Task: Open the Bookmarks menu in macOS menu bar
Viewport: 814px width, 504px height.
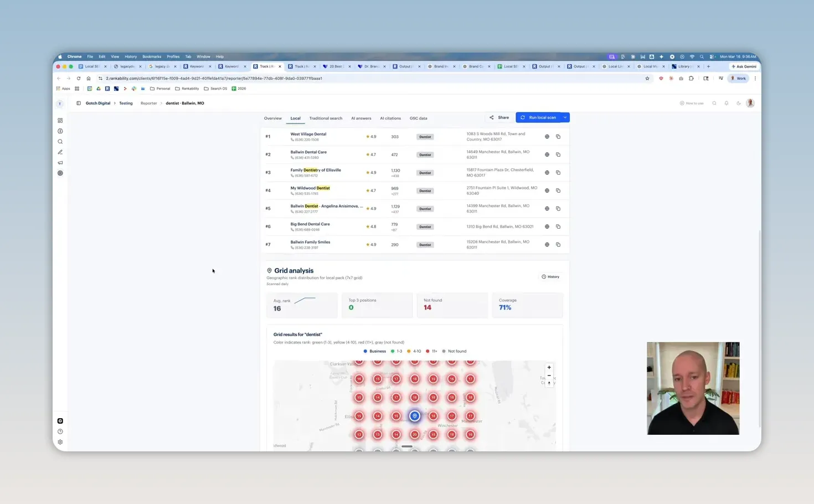Action: coord(152,56)
